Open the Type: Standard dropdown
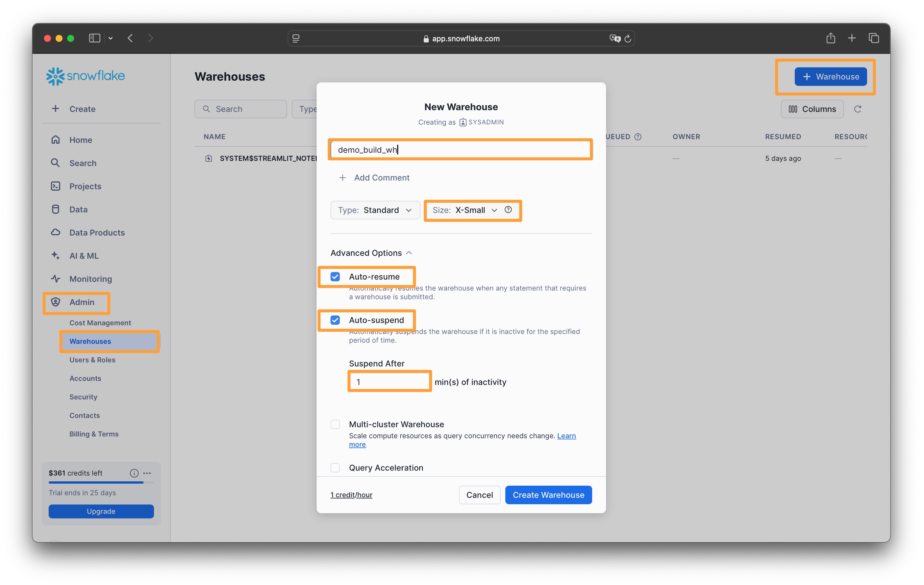Screen dimensions: 924x585 click(x=375, y=210)
